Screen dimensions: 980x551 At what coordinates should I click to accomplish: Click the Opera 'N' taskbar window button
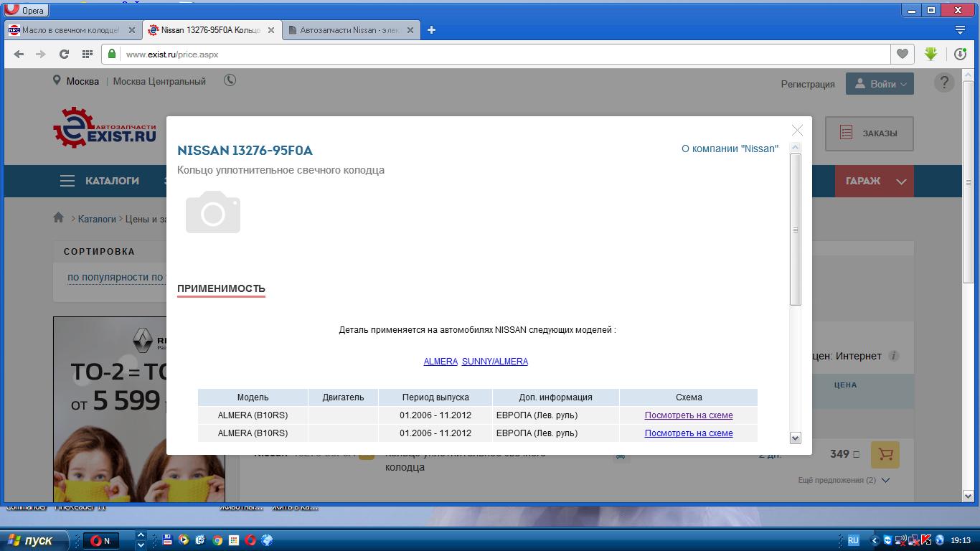101,541
